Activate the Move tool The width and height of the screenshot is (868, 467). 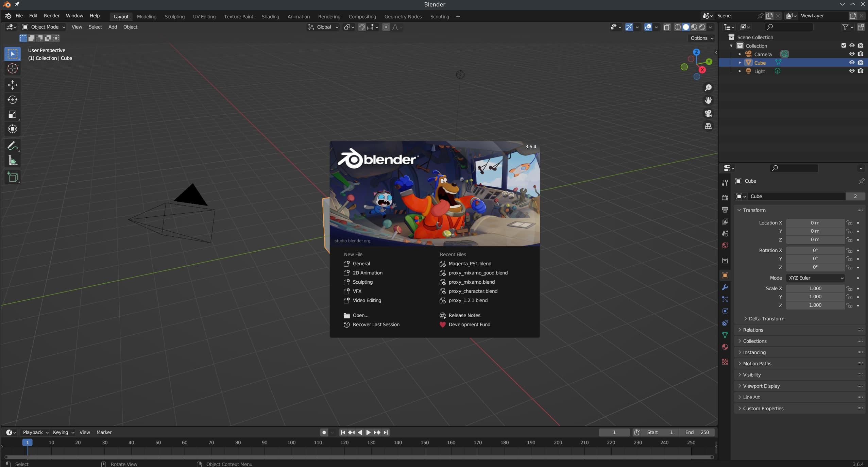13,85
